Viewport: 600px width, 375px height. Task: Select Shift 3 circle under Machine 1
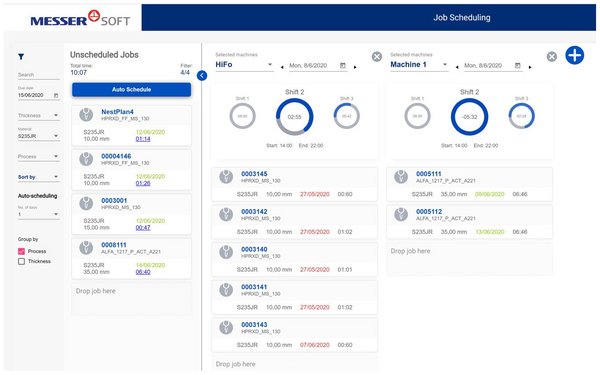[x=522, y=116]
